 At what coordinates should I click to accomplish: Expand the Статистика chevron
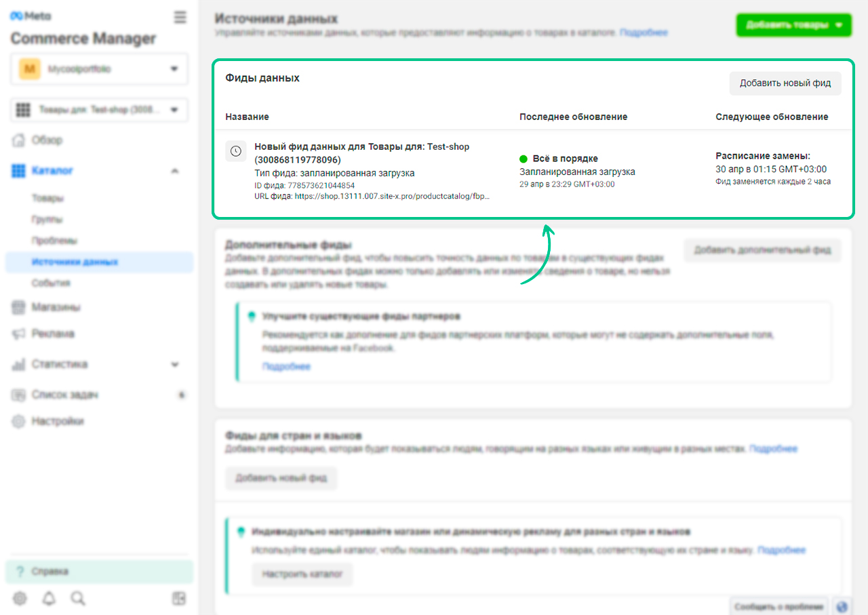pos(175,364)
